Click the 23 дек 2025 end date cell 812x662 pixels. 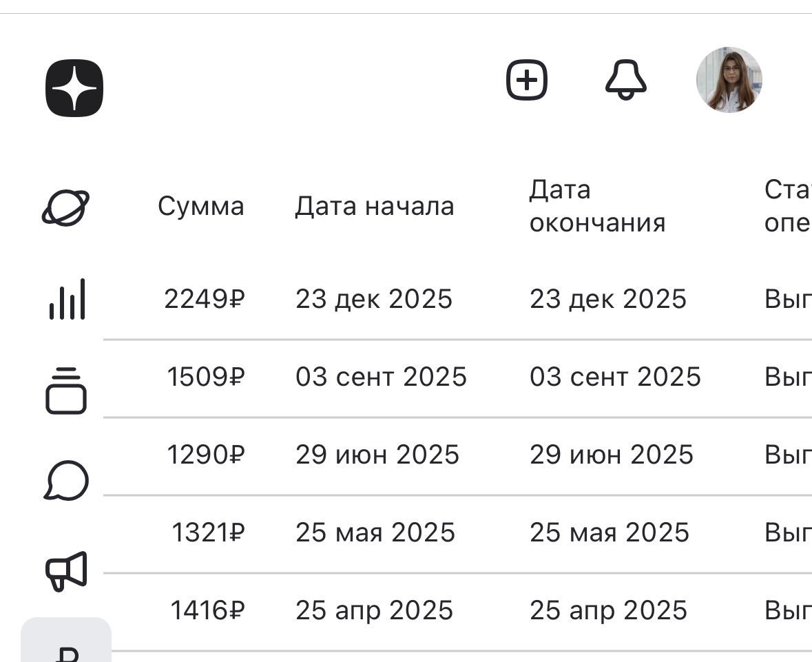[x=608, y=299]
